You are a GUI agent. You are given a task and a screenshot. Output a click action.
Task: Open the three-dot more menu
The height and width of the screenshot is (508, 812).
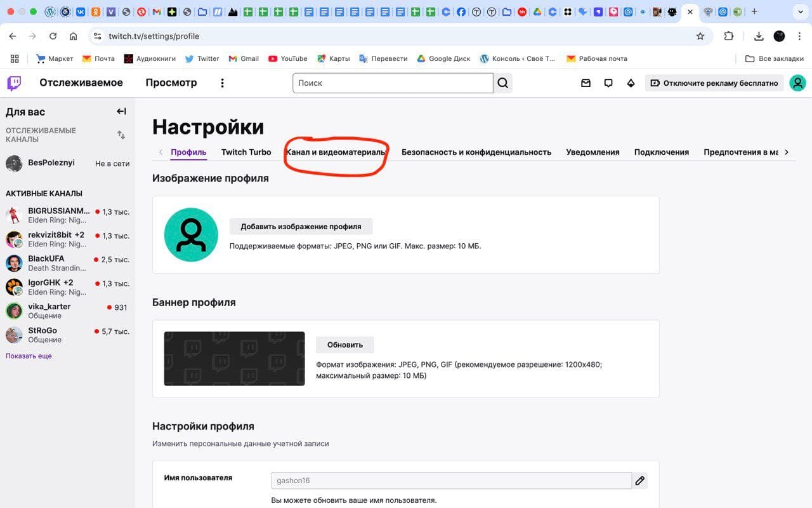tap(222, 83)
